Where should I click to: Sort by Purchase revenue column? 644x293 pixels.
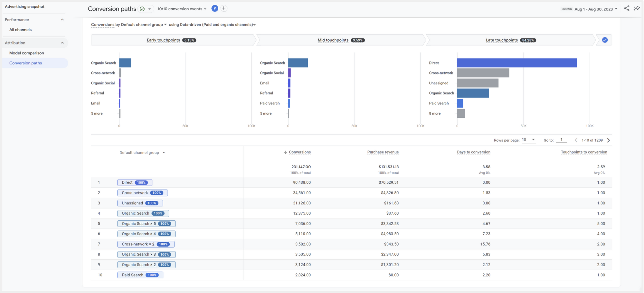pyautogui.click(x=383, y=152)
